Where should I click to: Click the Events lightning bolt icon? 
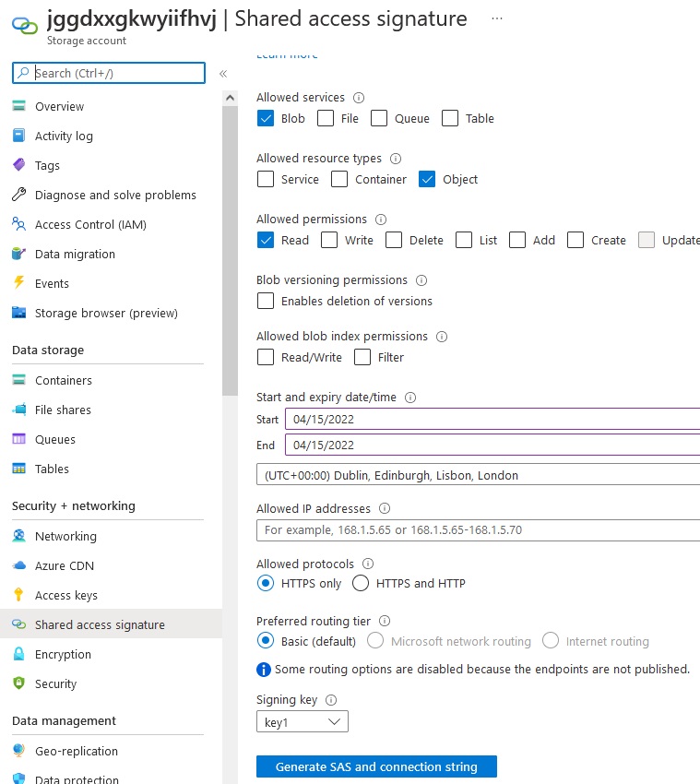(x=18, y=283)
